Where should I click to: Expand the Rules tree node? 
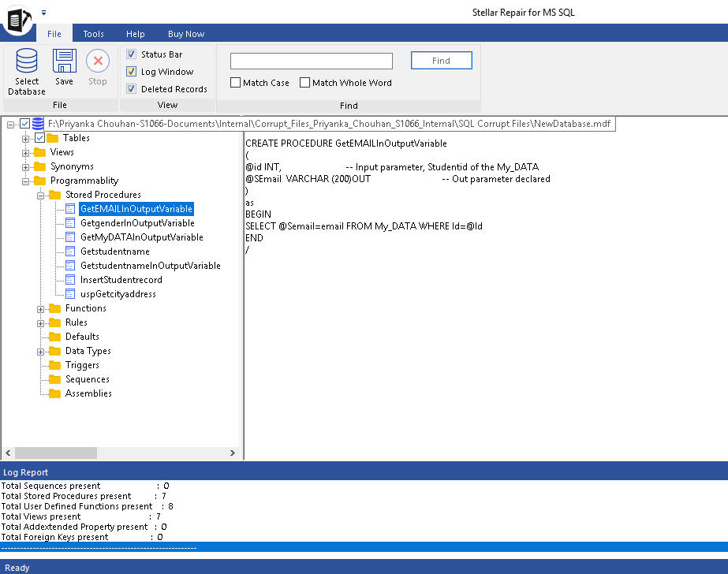point(40,323)
